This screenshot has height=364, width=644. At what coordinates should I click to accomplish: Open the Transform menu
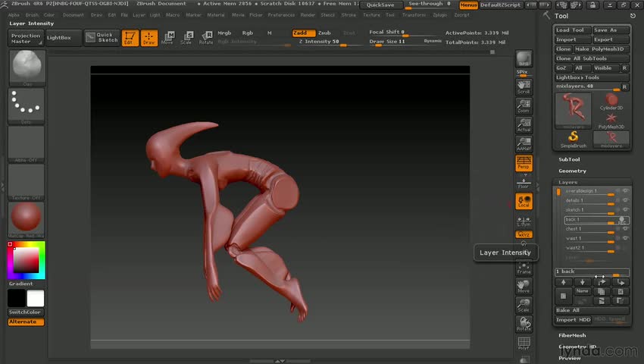pyautogui.click(x=414, y=14)
